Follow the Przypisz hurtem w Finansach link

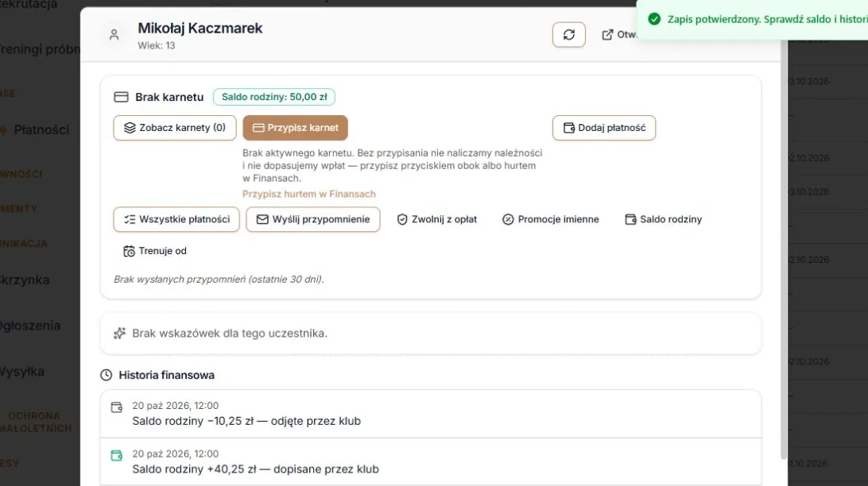309,194
